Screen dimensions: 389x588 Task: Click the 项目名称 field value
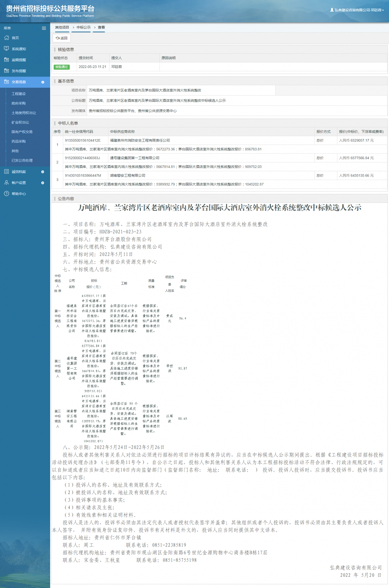point(145,90)
